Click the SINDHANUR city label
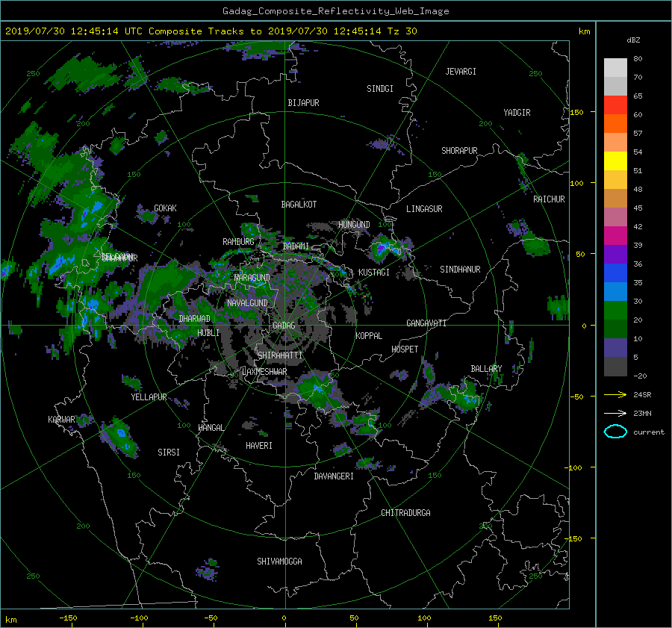This screenshot has height=628, width=672. click(460, 270)
